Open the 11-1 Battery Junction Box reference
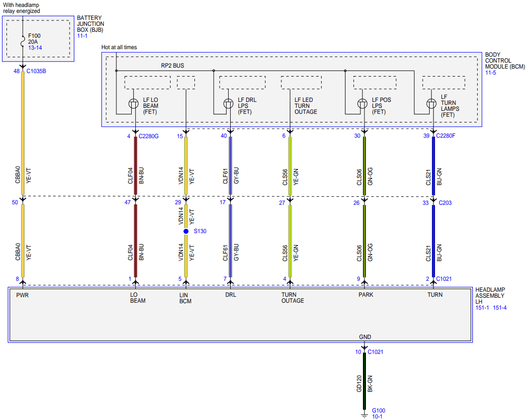The width and height of the screenshot is (528, 420). [x=82, y=36]
